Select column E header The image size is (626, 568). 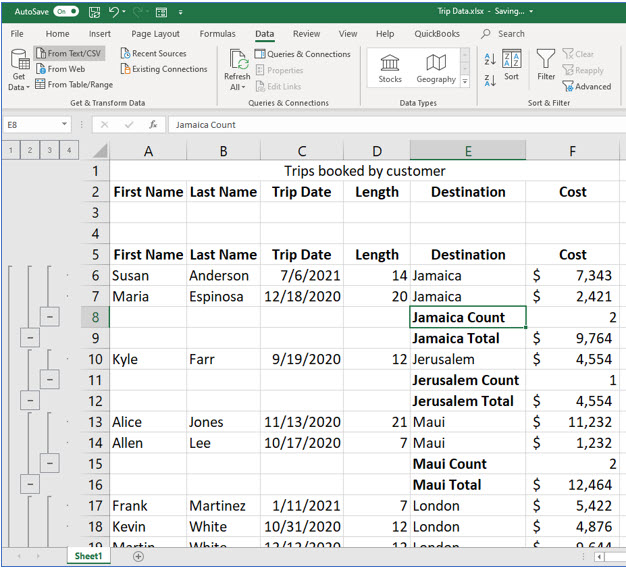point(468,151)
